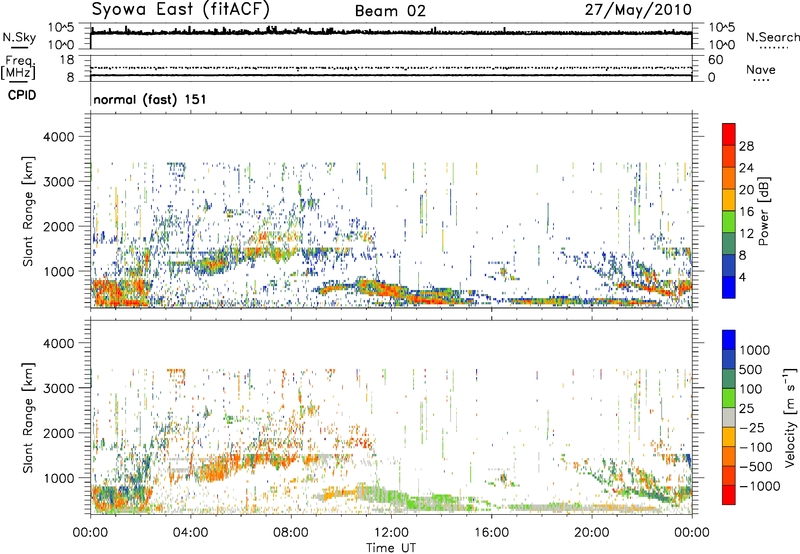Click the '4' power scale value
This screenshot has width=800, height=554.
coord(742,277)
